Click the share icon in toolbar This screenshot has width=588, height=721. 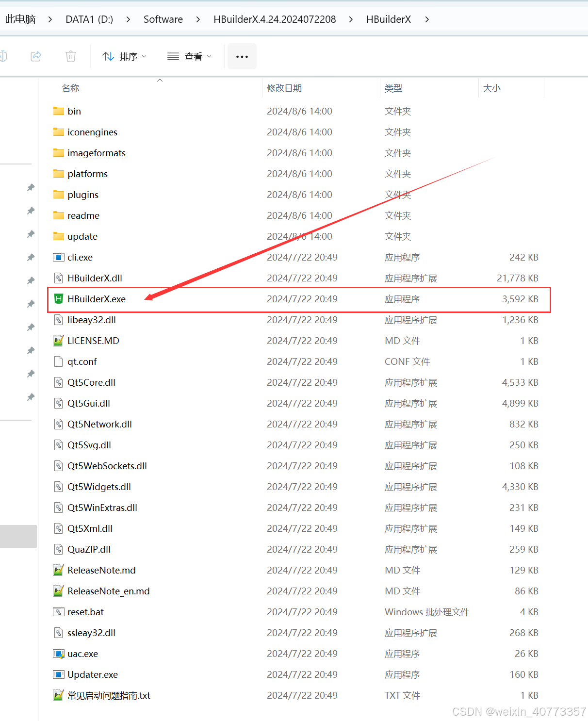point(36,56)
